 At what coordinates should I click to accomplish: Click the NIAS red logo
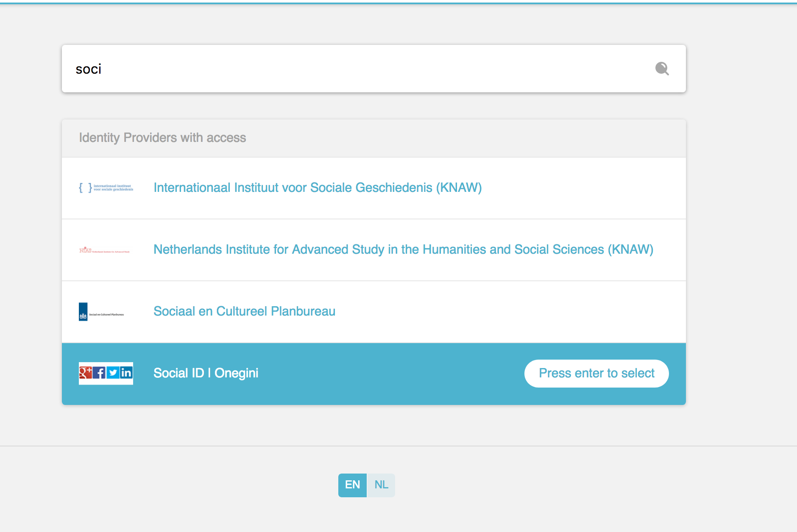coord(104,250)
